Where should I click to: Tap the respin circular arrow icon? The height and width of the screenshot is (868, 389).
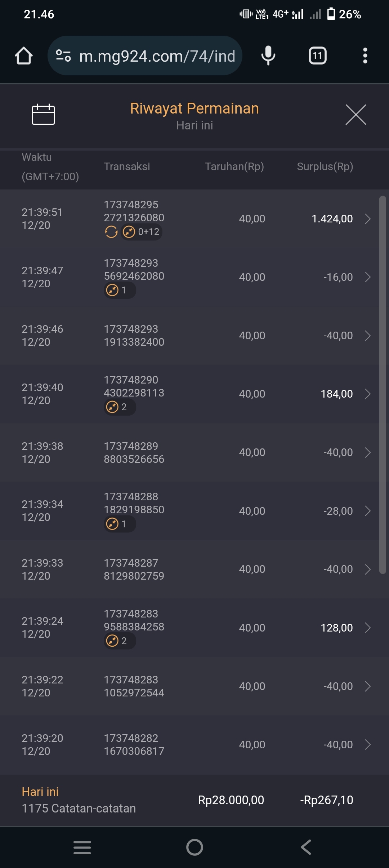(111, 232)
